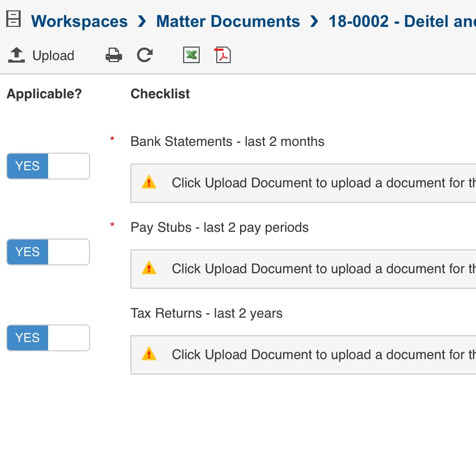Refresh the checklist with the reload icon
Screen dimensions: 476x476
click(x=145, y=55)
